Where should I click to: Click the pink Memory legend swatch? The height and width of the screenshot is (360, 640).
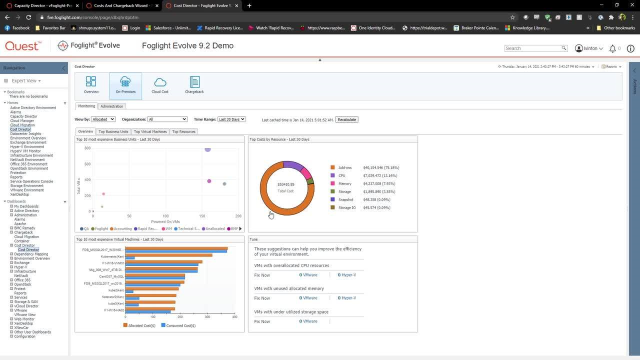point(333,183)
